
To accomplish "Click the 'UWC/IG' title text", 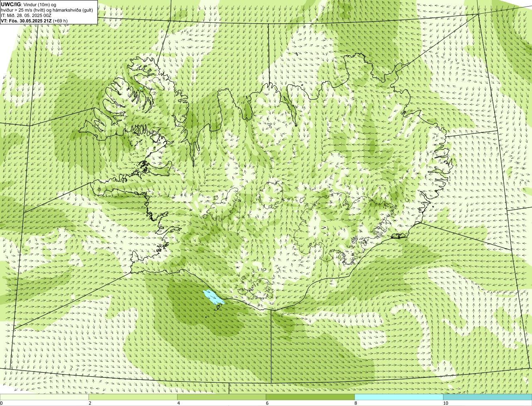I will point(11,5).
